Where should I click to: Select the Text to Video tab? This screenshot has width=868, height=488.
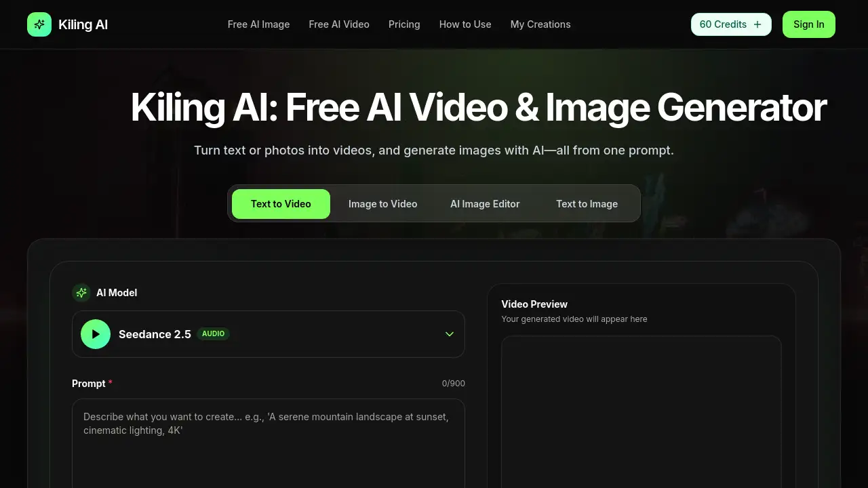coord(281,204)
